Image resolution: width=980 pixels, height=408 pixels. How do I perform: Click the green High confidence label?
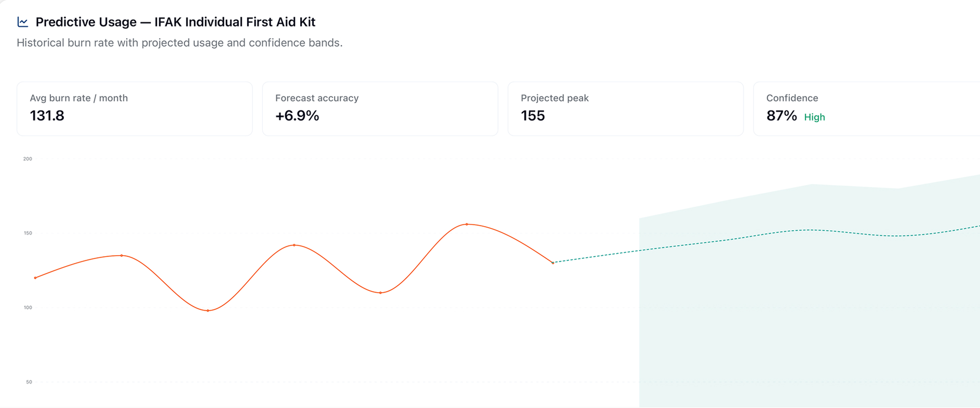click(814, 117)
